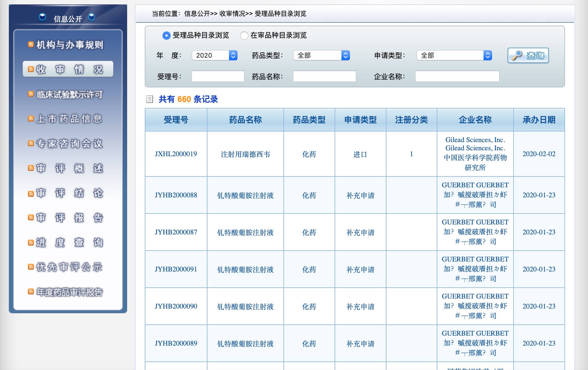This screenshot has height=370, width=588.
Task: Click 申请类型 column header
Action: coord(360,120)
